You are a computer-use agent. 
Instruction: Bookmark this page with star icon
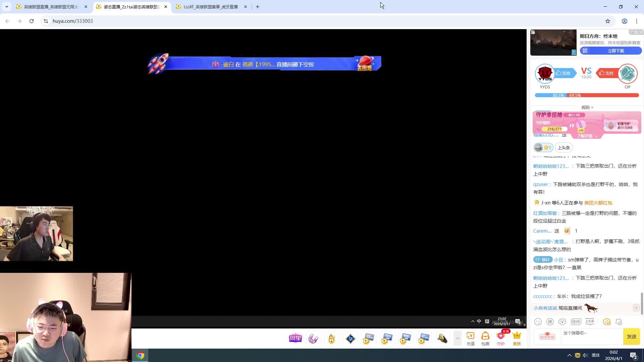point(608,21)
